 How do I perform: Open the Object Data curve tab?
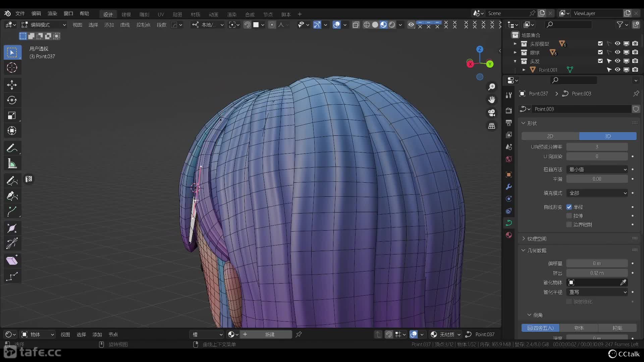click(509, 223)
